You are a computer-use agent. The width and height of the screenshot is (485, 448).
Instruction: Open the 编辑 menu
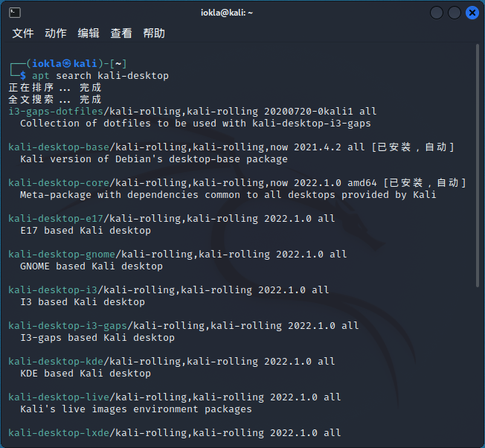[89, 33]
